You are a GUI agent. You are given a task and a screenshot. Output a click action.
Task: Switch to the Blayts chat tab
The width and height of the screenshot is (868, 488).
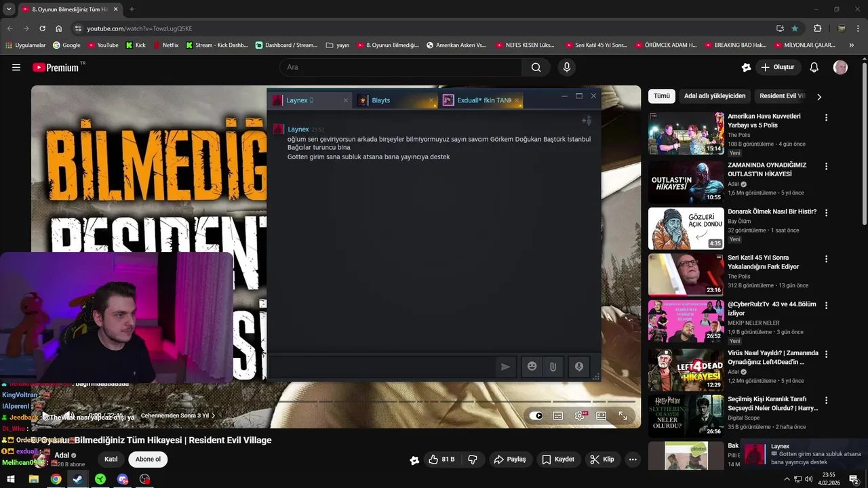point(396,100)
